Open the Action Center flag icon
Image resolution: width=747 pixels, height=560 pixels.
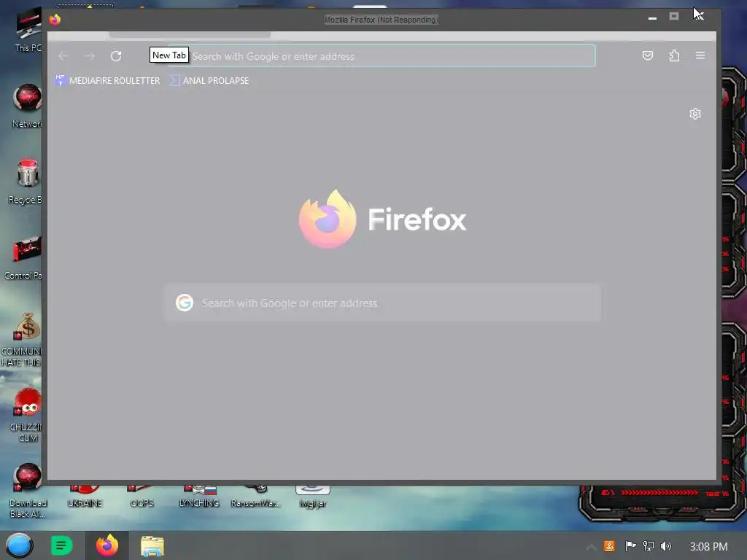coord(630,546)
